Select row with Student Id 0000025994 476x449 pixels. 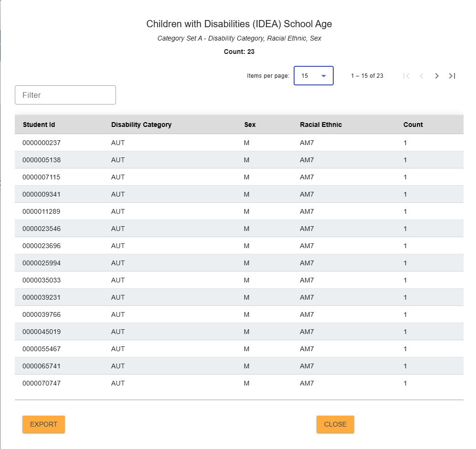[x=42, y=263]
